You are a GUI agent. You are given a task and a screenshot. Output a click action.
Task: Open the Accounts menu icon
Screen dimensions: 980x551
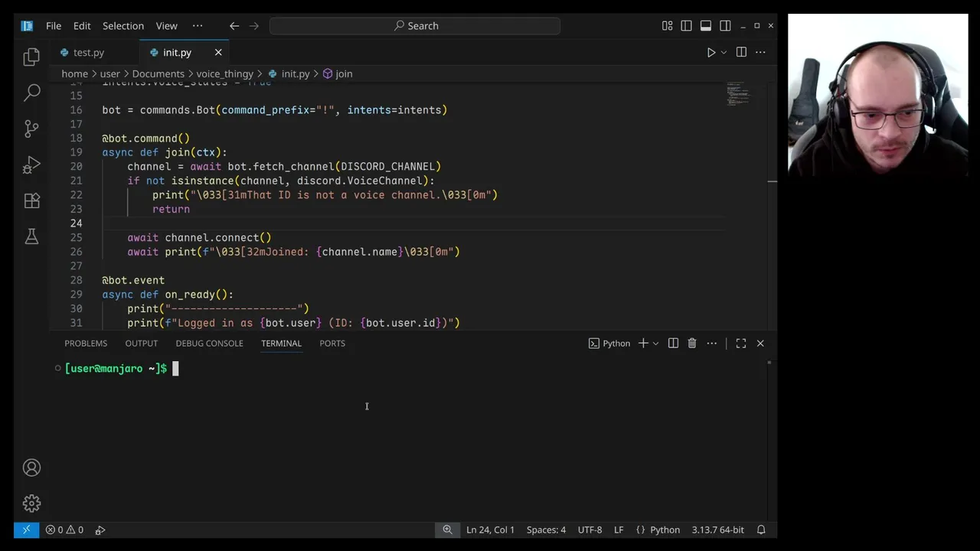[x=31, y=468]
